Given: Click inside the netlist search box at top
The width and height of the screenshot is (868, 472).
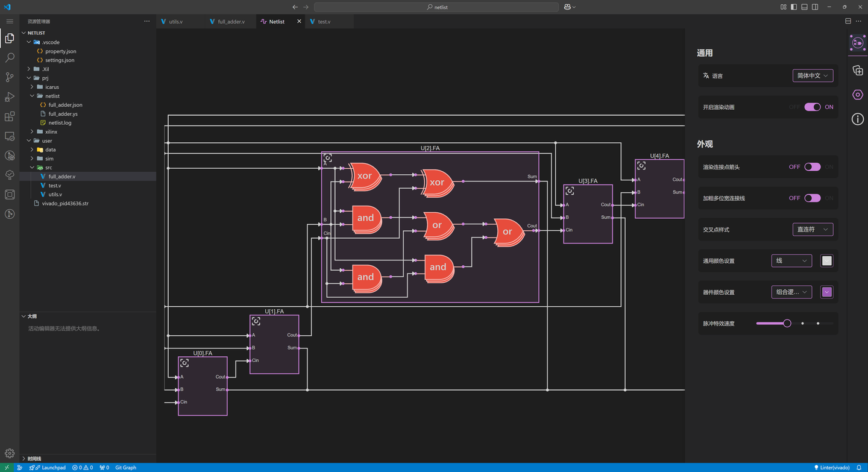Looking at the screenshot, I should click(436, 7).
